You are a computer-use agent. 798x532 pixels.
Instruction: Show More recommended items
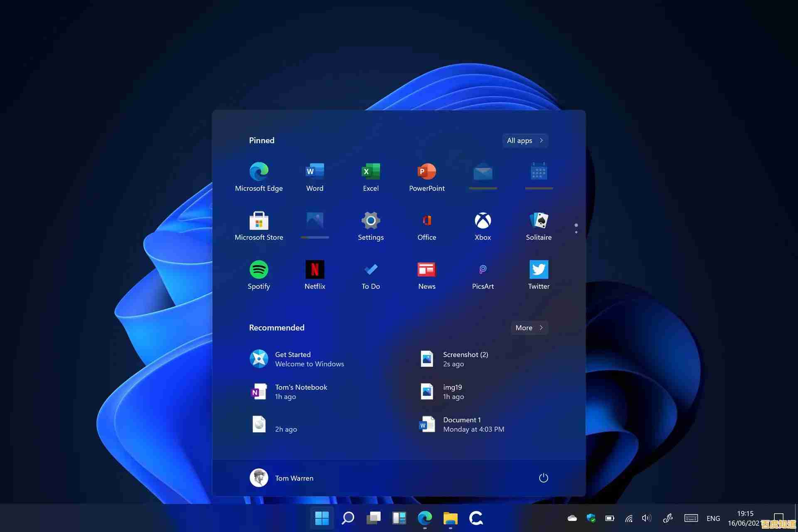tap(529, 328)
